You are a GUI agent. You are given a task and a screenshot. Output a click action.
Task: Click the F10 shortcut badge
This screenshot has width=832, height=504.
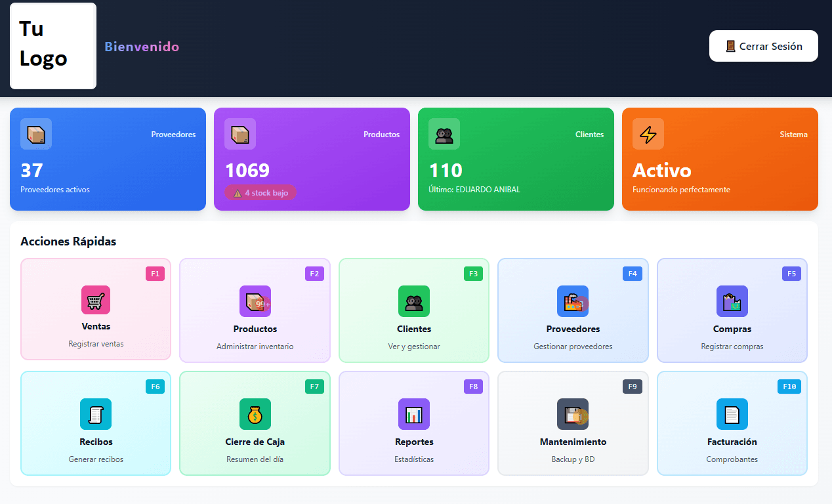[789, 387]
